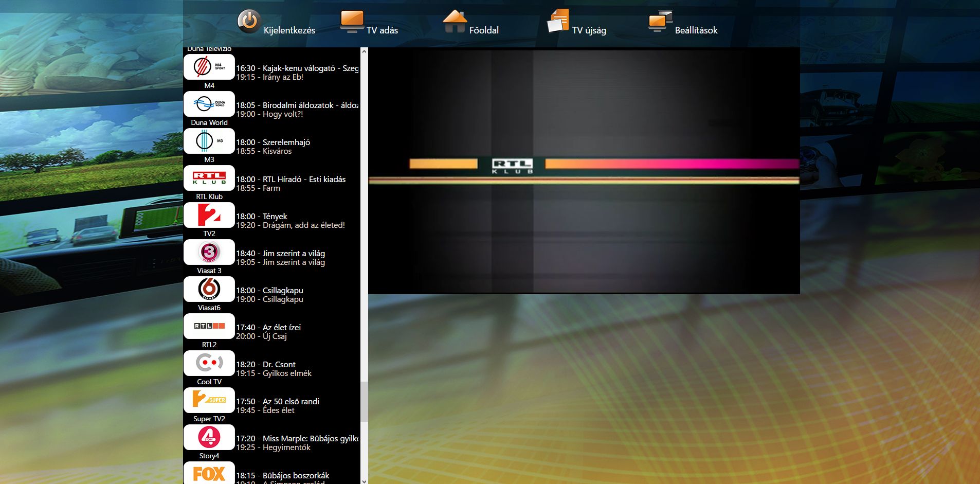Click the '18:00 - Tények' programme
980x484 pixels.
[x=262, y=216]
